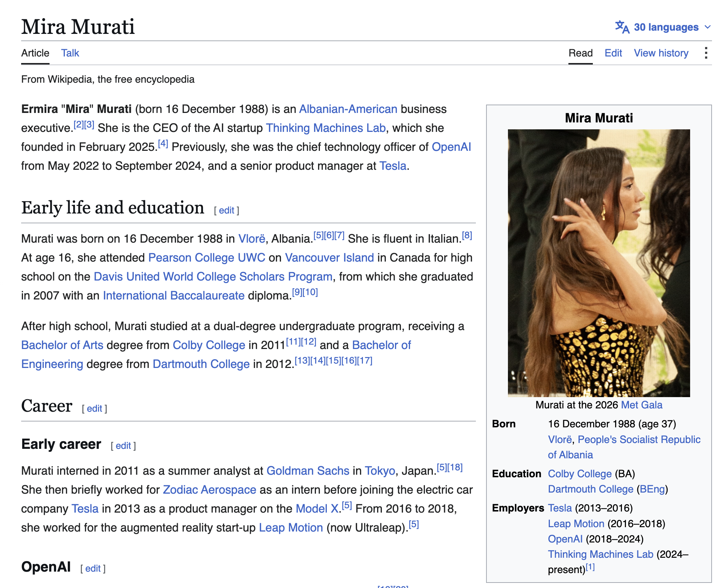The height and width of the screenshot is (588, 720).
Task: Click the BEng link in the infobox
Action: pyautogui.click(x=652, y=489)
